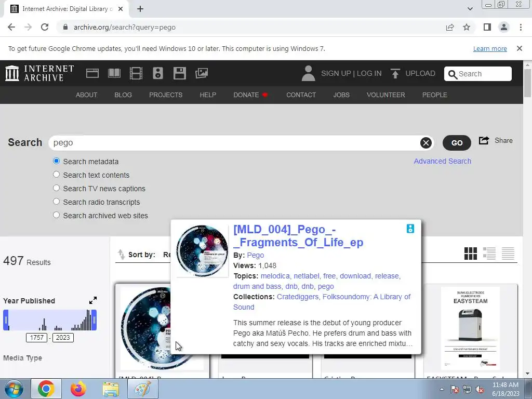The height and width of the screenshot is (399, 532).
Task: Open tab search dropdown arrow
Action: coord(470,9)
